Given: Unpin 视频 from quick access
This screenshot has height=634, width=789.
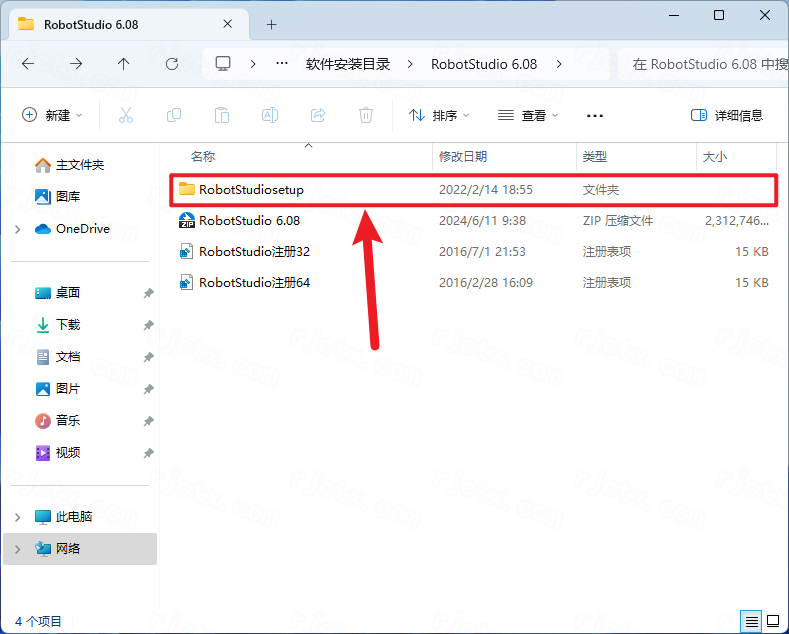Looking at the screenshot, I should coord(148,453).
